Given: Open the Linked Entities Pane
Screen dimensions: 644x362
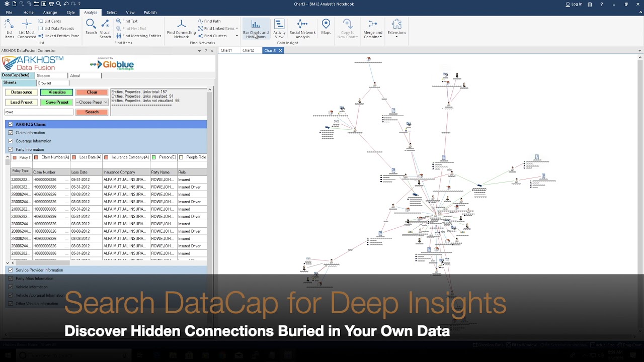Looking at the screenshot, I should pos(58,36).
